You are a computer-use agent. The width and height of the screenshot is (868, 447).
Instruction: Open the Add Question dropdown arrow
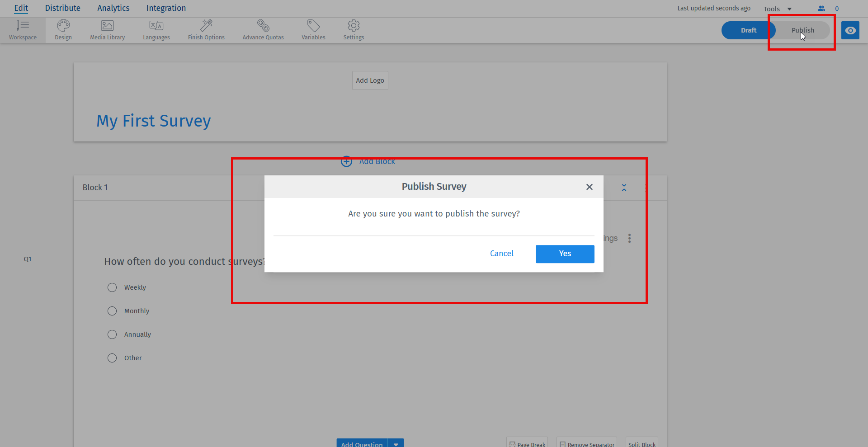(x=396, y=444)
